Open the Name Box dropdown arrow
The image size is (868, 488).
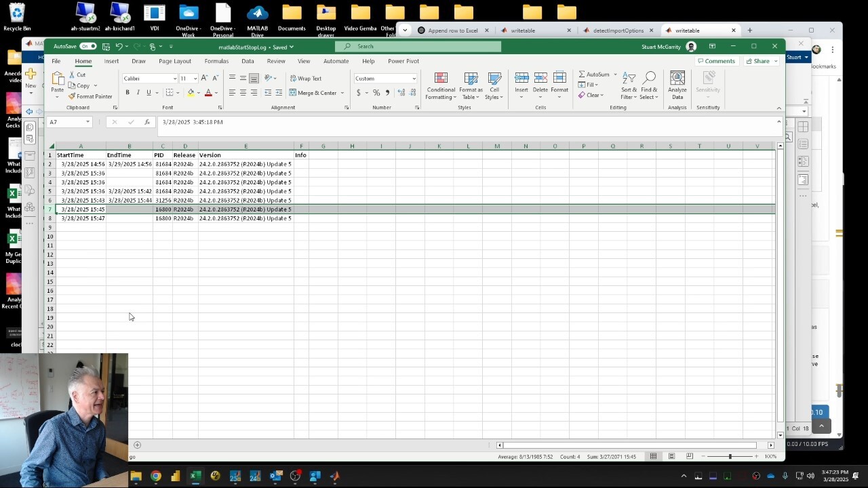(x=87, y=122)
